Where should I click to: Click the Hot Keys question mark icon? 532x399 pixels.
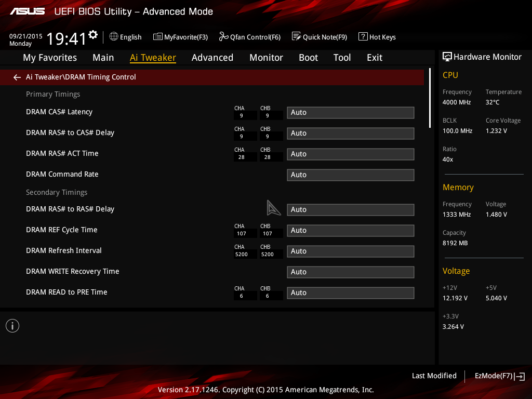363,36
